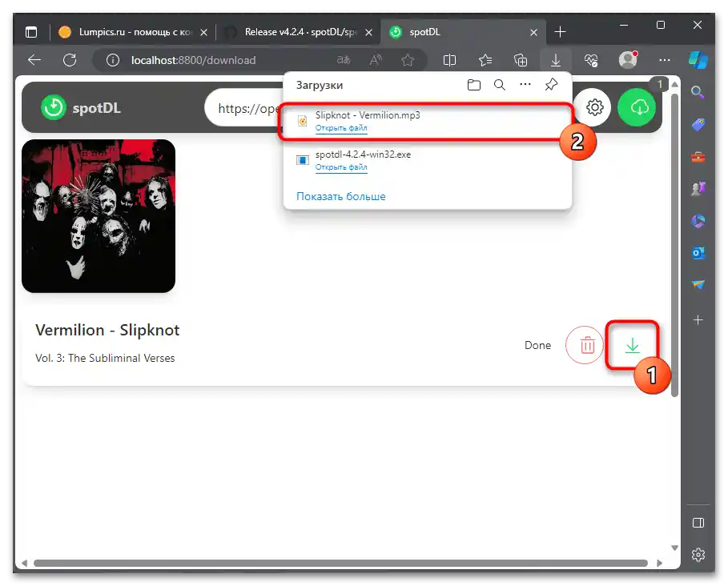Add a sidebar app with plus

point(698,320)
